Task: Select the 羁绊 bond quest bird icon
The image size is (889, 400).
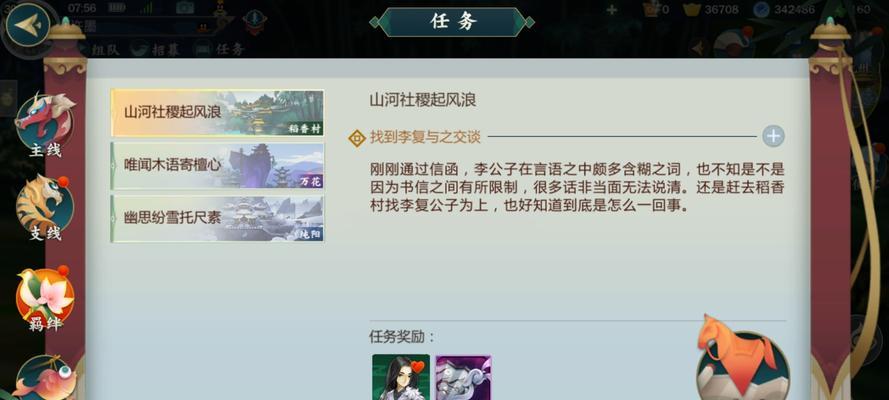Action: click(45, 299)
